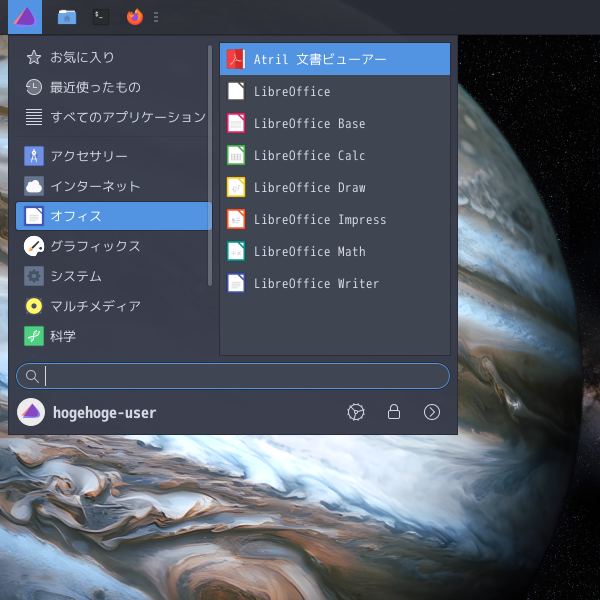The image size is (600, 600).
Task: Open the システム category
Action: tap(114, 276)
